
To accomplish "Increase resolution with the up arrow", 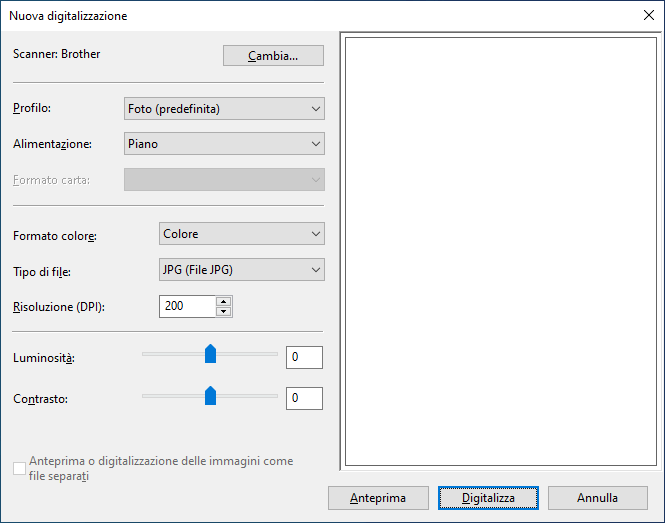I will pyautogui.click(x=224, y=301).
